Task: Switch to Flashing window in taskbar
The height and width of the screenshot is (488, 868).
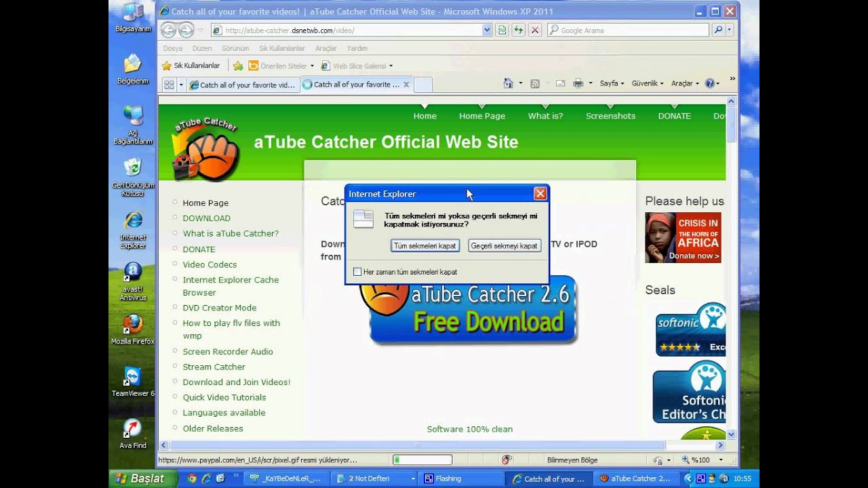Action: (462, 479)
